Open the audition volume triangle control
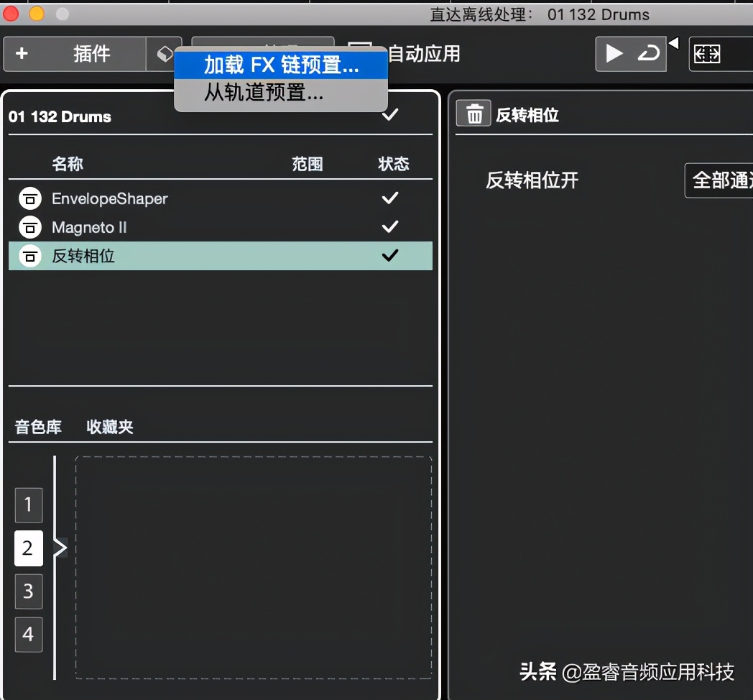753x700 pixels. pos(673,44)
